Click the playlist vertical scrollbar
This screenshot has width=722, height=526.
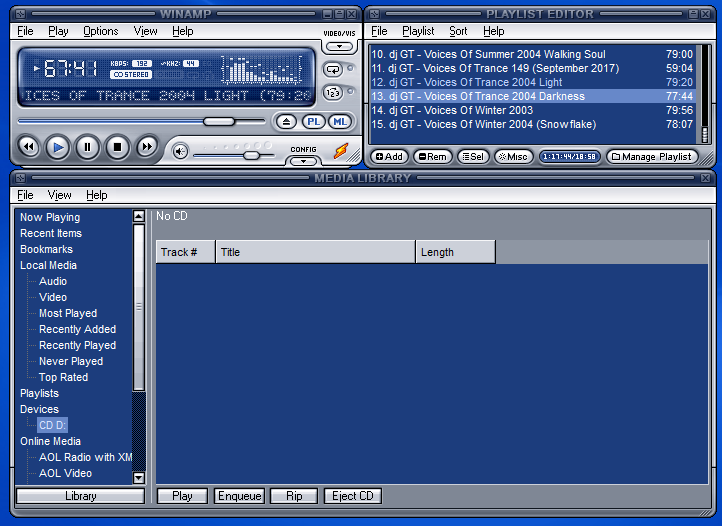pyautogui.click(x=705, y=94)
